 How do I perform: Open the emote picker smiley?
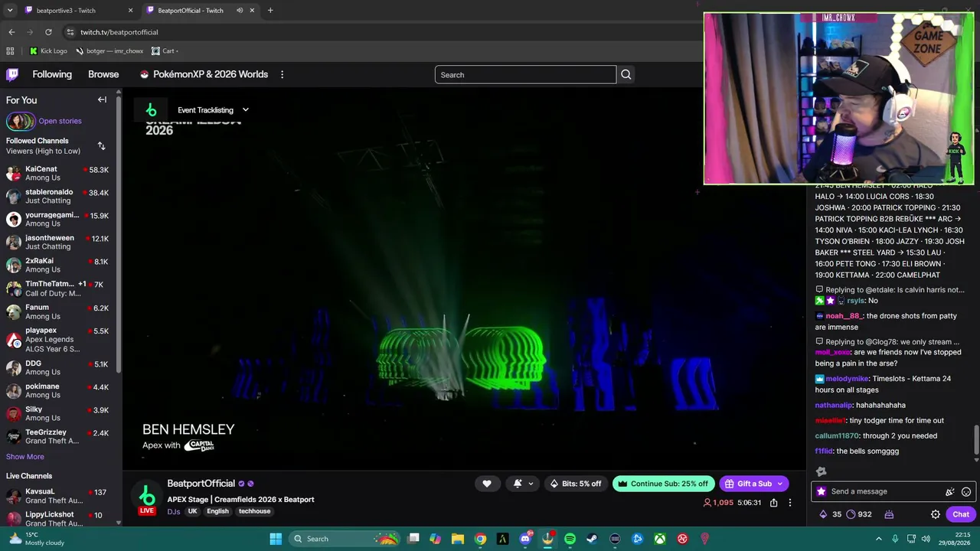tap(966, 491)
